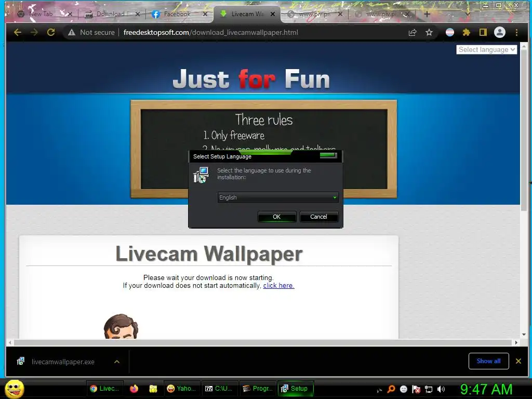Switch to the Facebook tab
The height and width of the screenshot is (399, 532).
click(177, 14)
